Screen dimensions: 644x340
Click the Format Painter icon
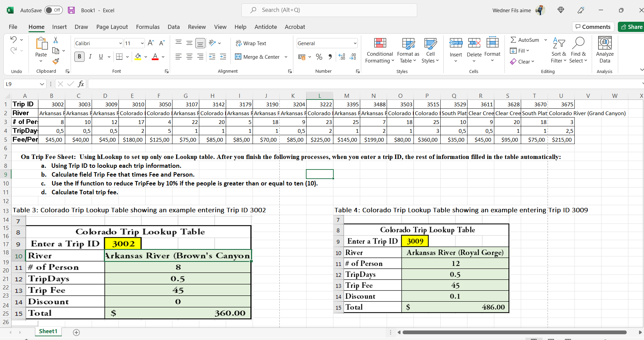click(56, 61)
